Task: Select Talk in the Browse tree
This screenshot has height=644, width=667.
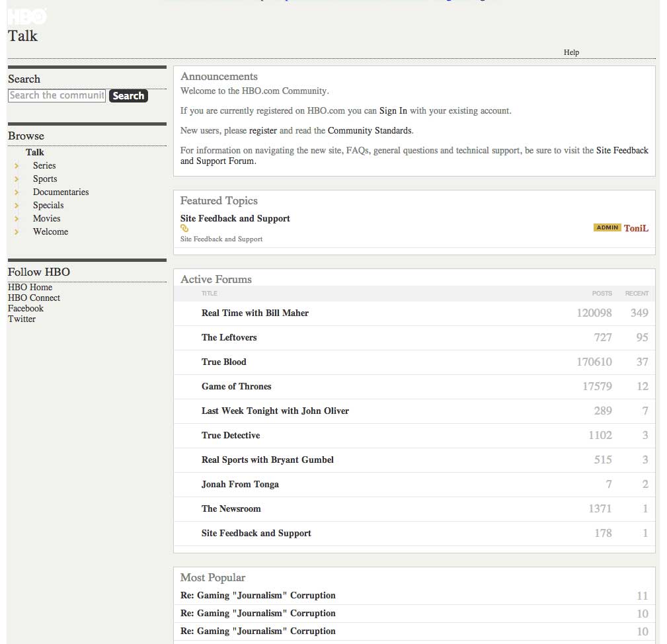Action: pyautogui.click(x=34, y=152)
